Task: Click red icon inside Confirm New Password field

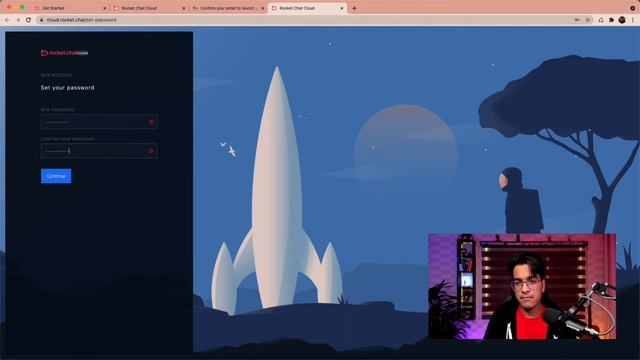Action: click(x=151, y=151)
